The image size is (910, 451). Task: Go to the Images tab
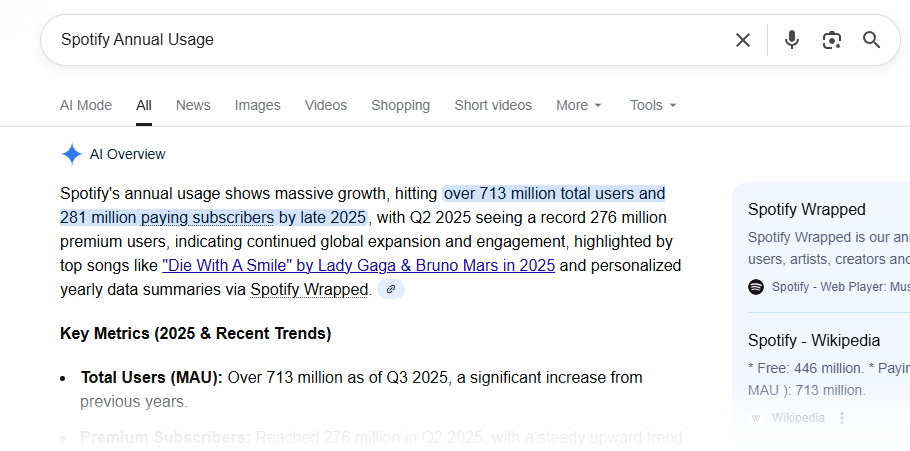click(258, 105)
